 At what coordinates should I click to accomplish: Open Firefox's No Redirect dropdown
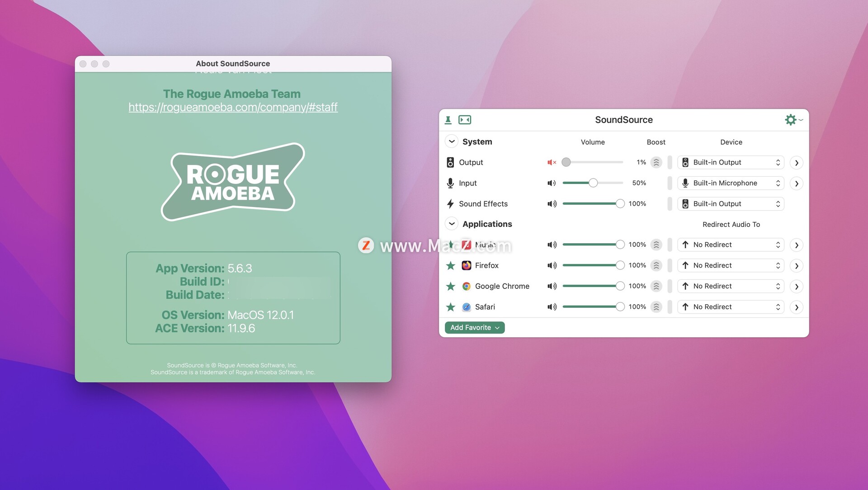pos(731,265)
